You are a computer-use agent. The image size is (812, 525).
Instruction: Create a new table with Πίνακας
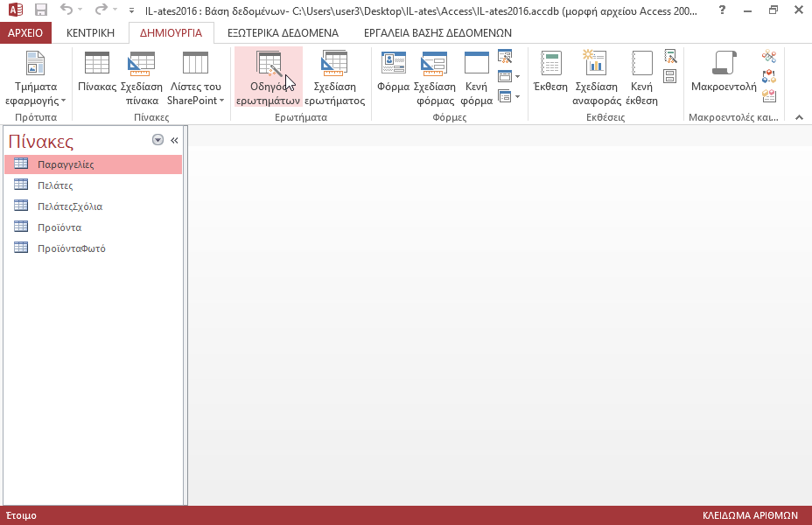point(97,73)
